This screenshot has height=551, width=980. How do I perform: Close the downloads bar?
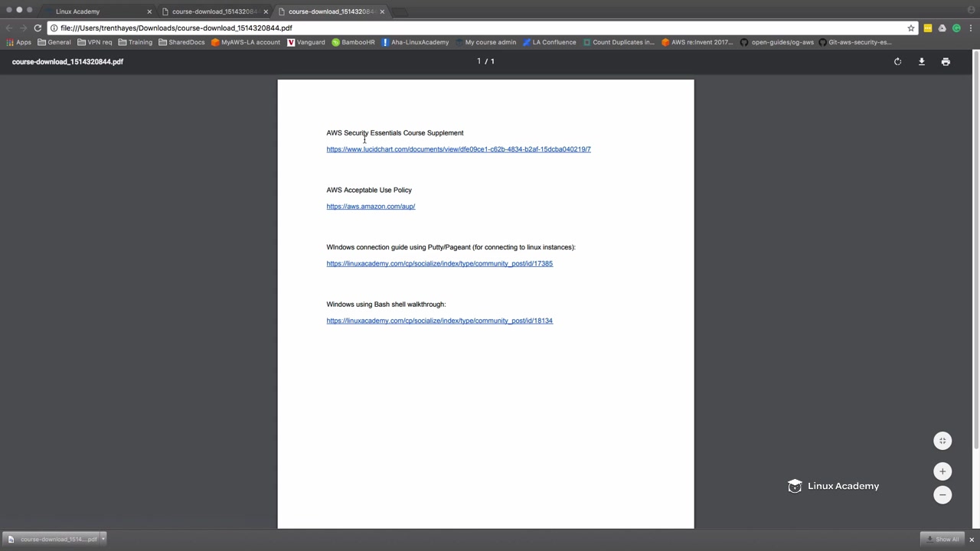tap(972, 540)
